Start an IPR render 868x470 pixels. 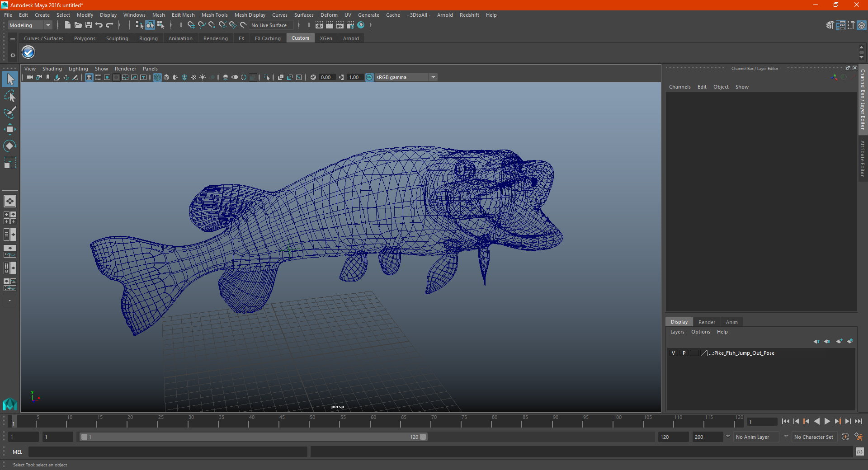point(340,25)
